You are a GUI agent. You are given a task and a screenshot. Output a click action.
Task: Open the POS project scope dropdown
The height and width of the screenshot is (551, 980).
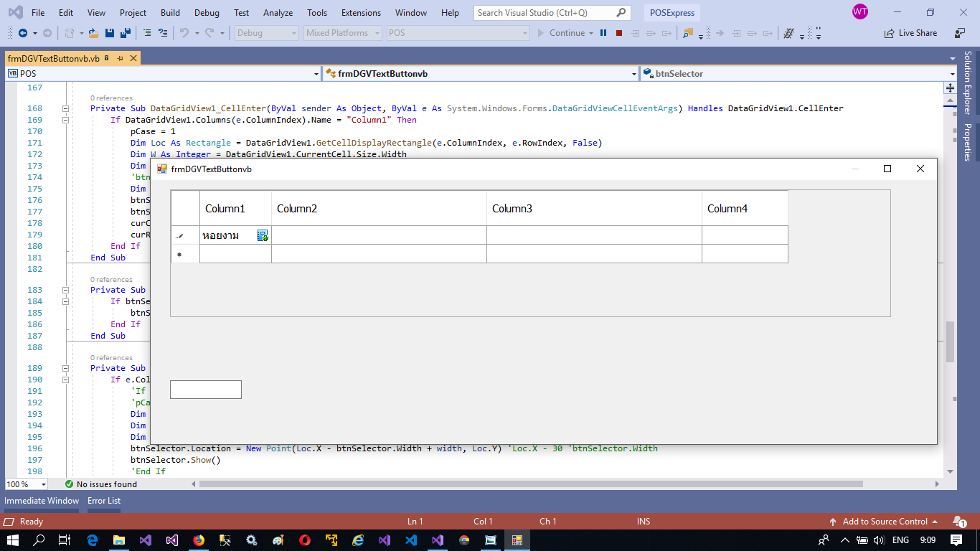coord(316,74)
